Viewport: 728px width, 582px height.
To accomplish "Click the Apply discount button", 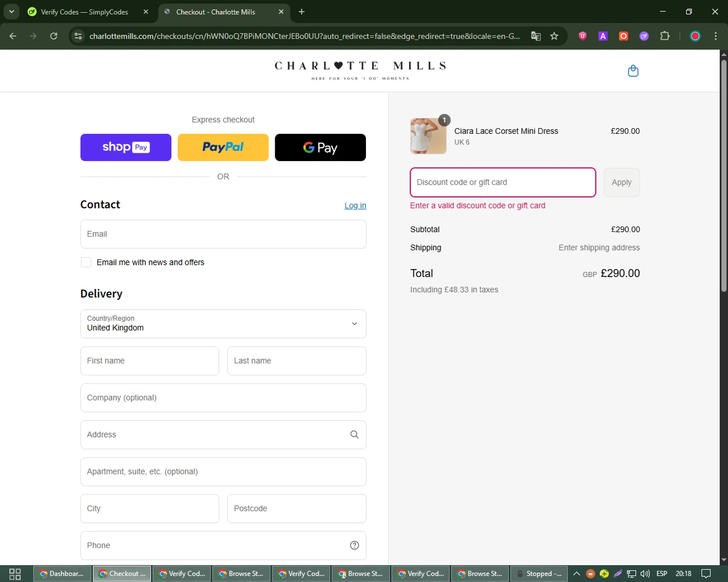I will coord(622,182).
